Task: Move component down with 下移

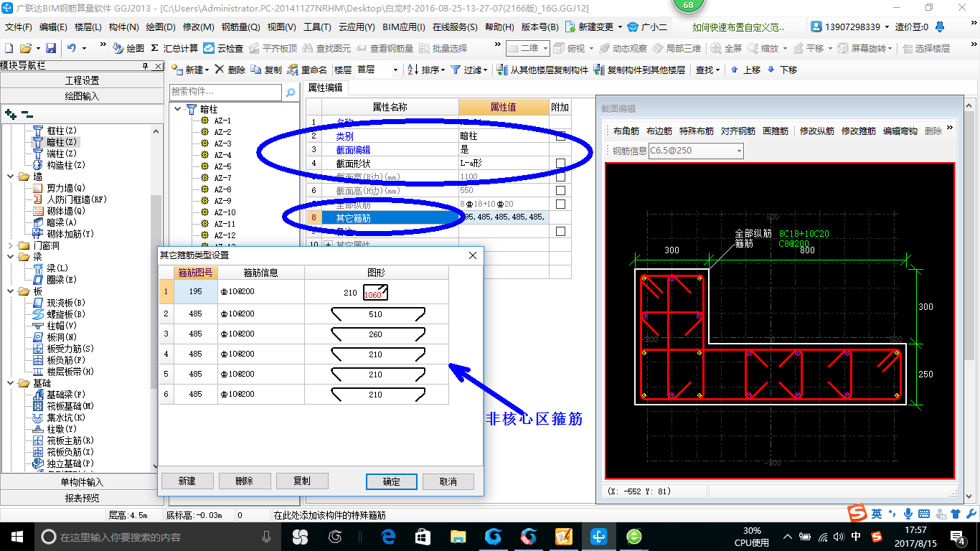Action: coord(782,70)
